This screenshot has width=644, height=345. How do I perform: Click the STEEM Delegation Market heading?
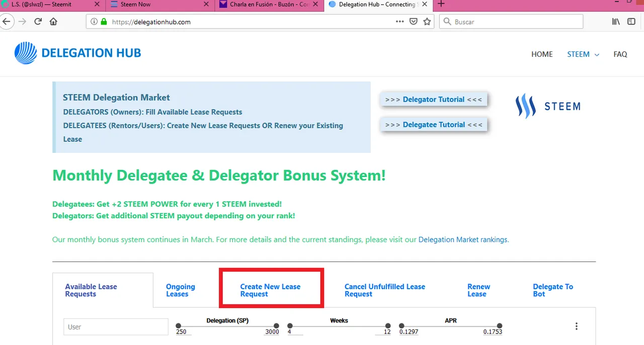click(116, 98)
